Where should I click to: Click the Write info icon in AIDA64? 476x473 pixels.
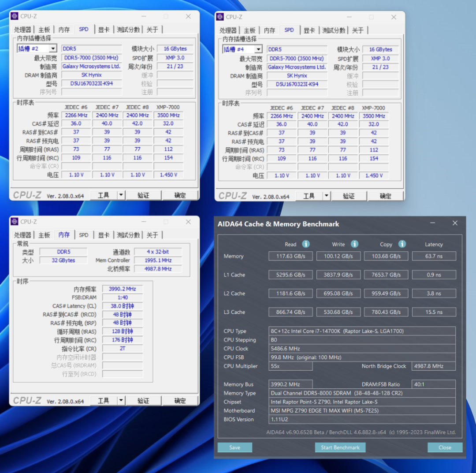(354, 244)
